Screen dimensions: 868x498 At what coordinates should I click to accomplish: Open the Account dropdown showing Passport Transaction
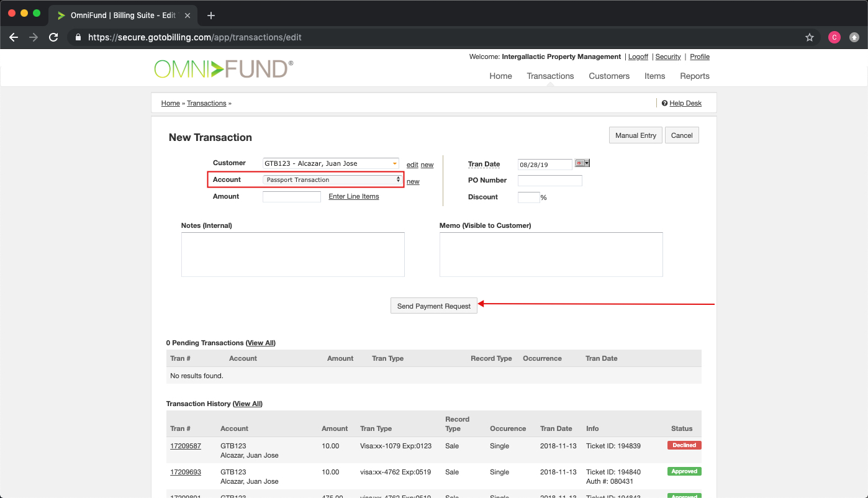pos(333,180)
